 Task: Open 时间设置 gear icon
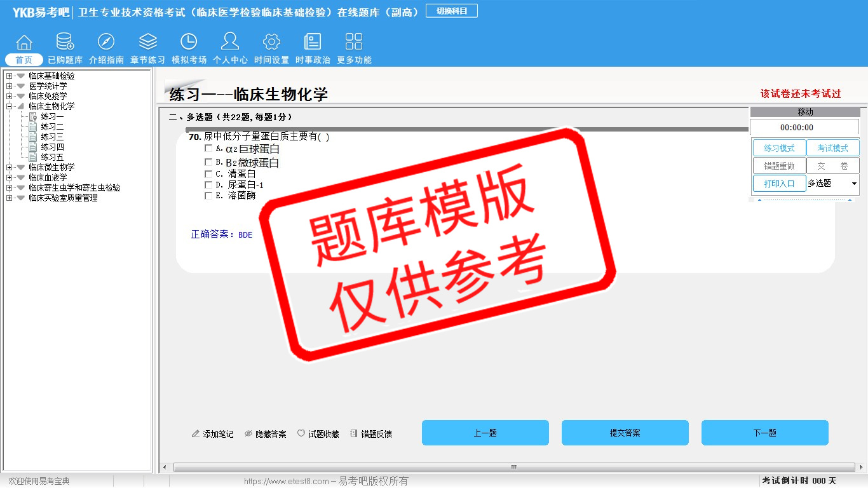click(271, 43)
